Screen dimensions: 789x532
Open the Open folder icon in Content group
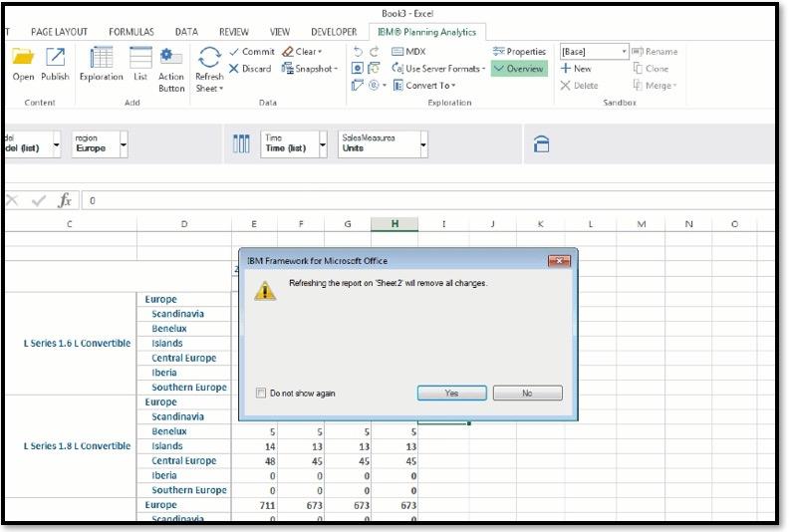pyautogui.click(x=23, y=64)
